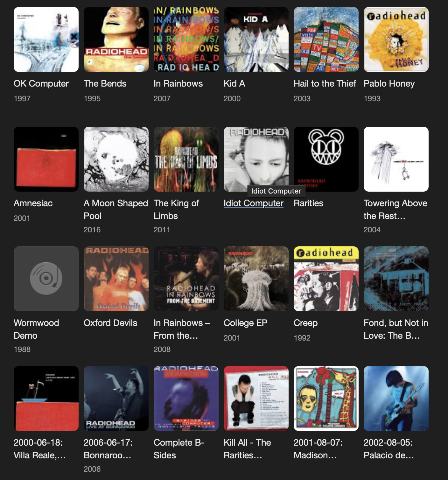Select The Bends album artwork
The image size is (448, 480).
pos(116,39)
